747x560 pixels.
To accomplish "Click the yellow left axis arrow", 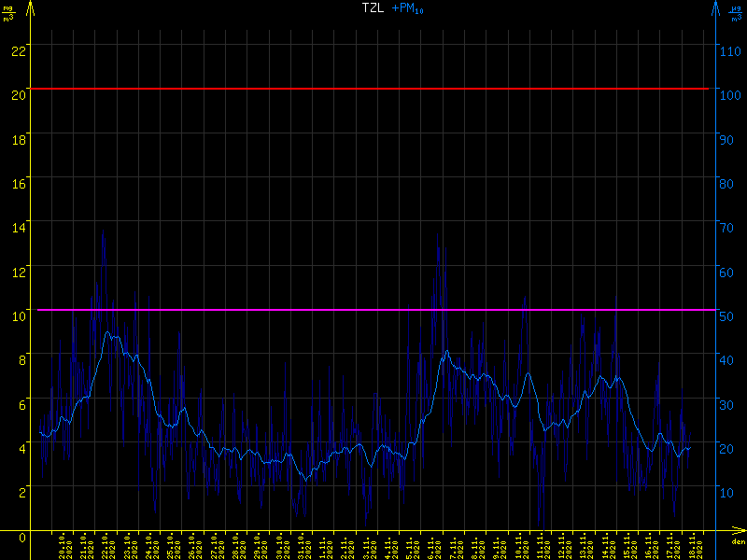I will (31, 8).
